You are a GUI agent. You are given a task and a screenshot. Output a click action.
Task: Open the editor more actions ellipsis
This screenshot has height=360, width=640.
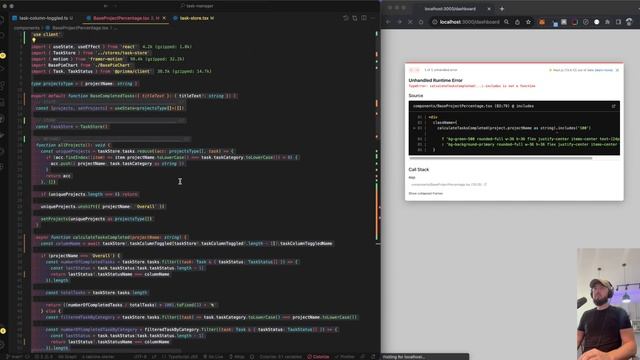[373, 18]
